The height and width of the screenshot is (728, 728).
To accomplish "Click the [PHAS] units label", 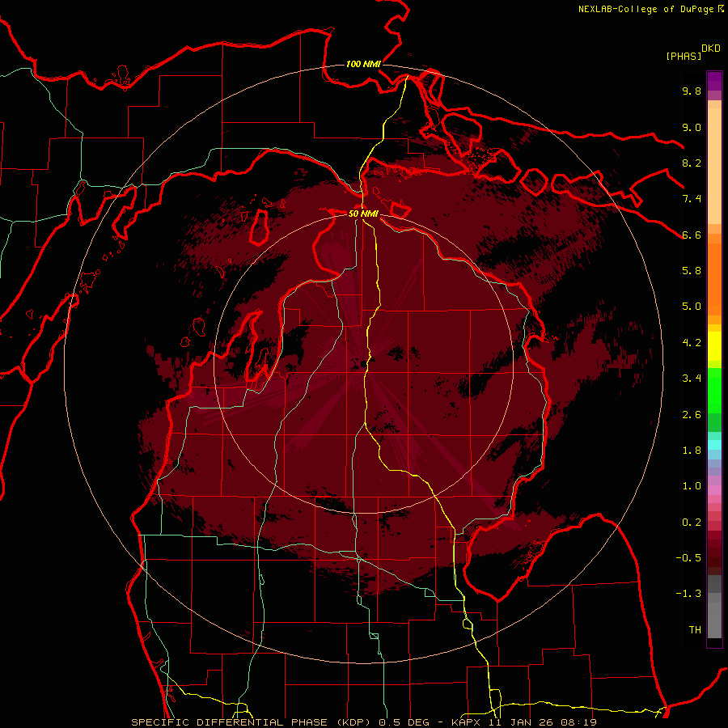I will point(684,56).
